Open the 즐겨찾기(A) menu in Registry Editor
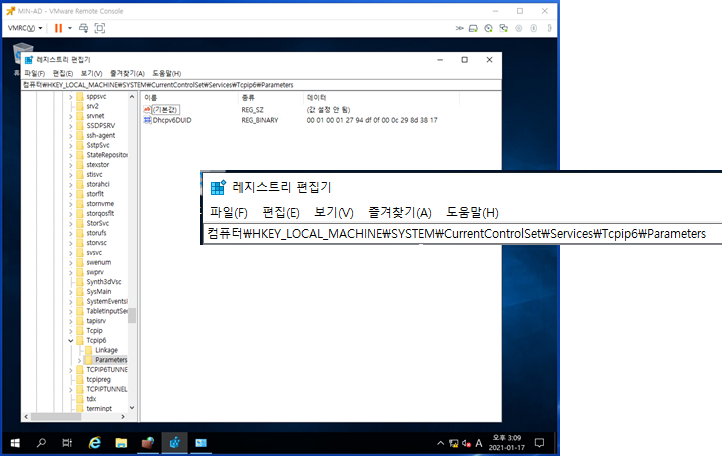 127,73
